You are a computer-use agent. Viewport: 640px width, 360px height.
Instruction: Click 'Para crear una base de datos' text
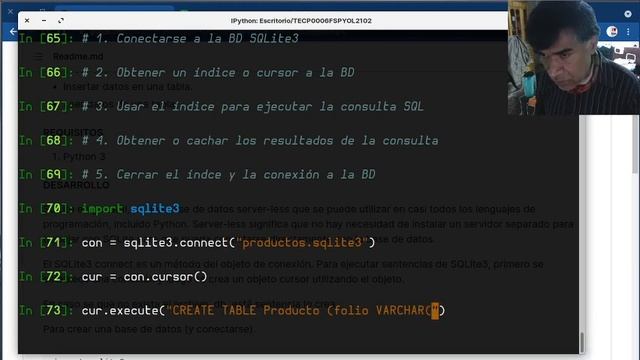(148, 329)
